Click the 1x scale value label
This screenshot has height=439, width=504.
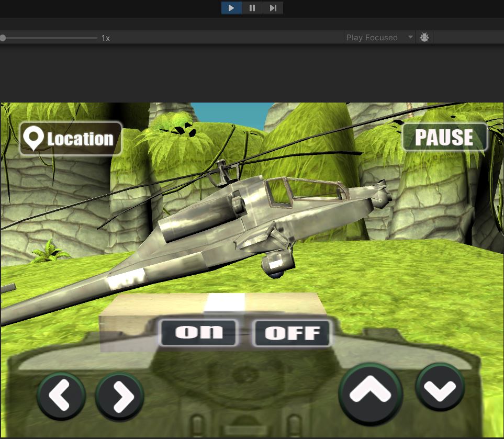click(x=106, y=38)
